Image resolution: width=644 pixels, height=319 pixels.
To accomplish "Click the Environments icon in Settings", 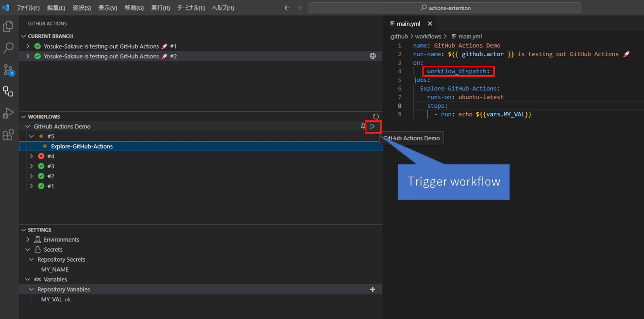I will 38,239.
